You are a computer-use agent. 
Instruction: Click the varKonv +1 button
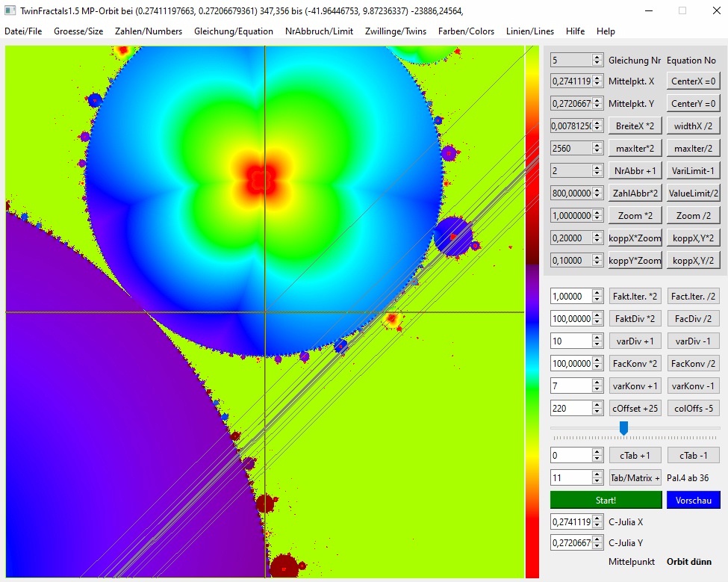pyautogui.click(x=635, y=386)
